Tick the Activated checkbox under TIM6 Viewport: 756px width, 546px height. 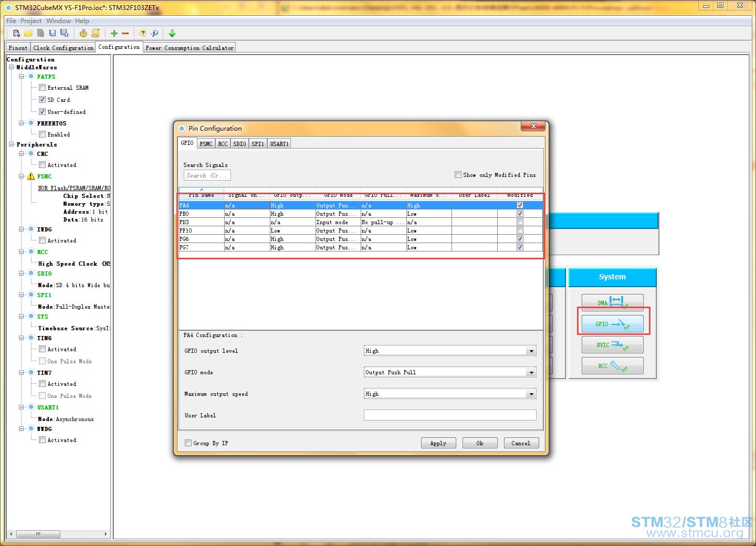click(x=42, y=349)
